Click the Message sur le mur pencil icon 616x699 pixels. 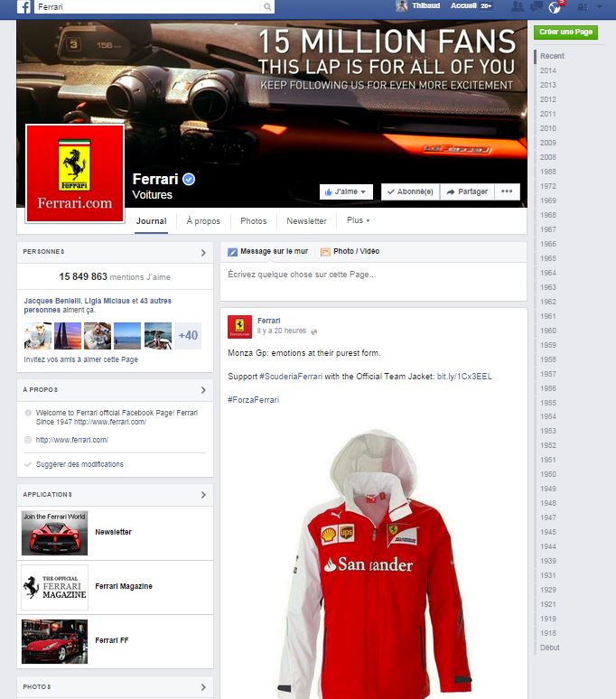coord(232,252)
